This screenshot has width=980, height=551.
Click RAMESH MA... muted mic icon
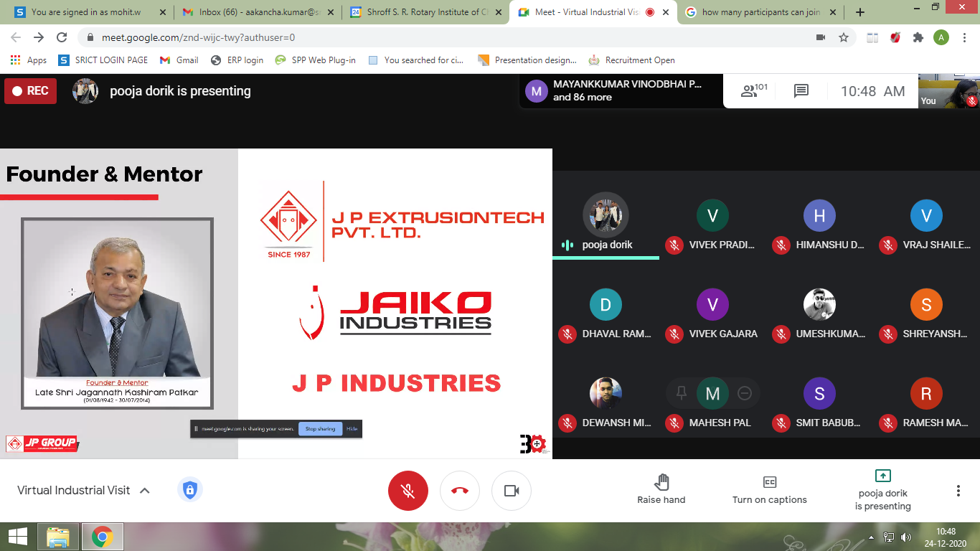(888, 423)
